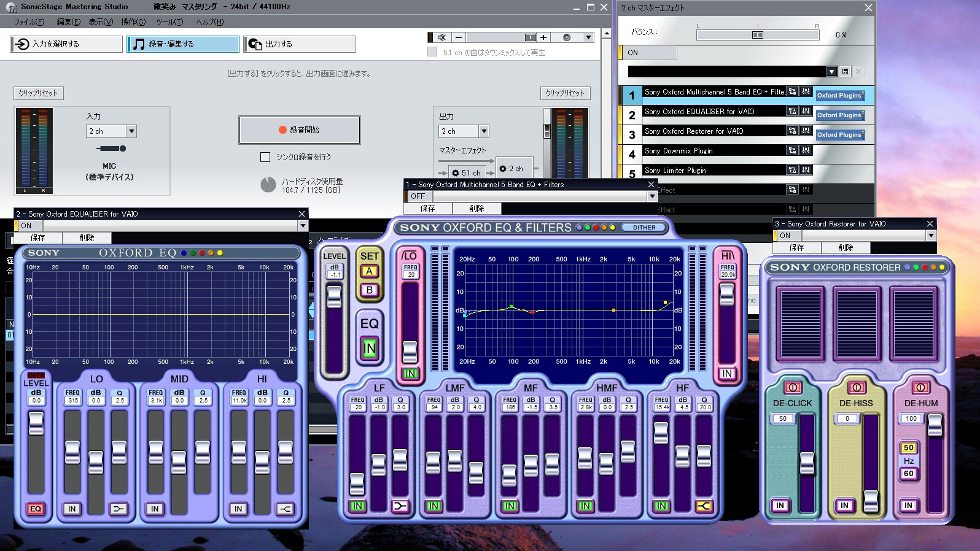Open the routing icon for Sony Oxford EQUALISER row
The image size is (980, 551).
pos(792,111)
